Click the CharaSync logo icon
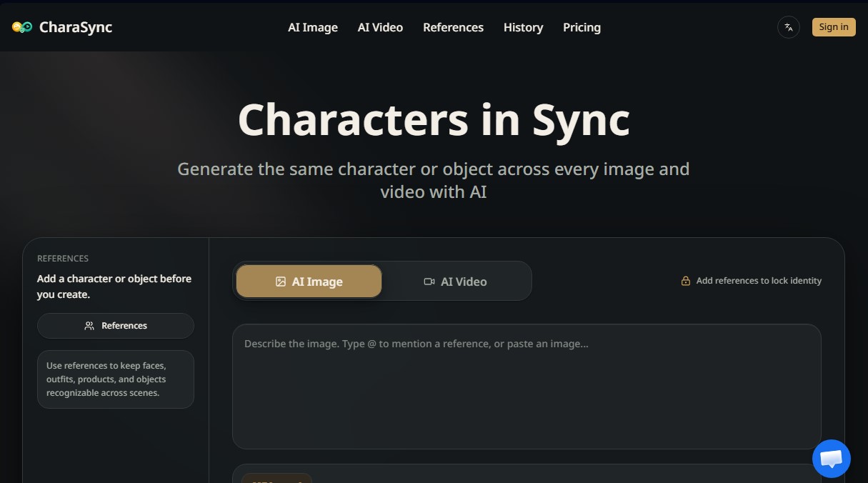 click(x=22, y=27)
